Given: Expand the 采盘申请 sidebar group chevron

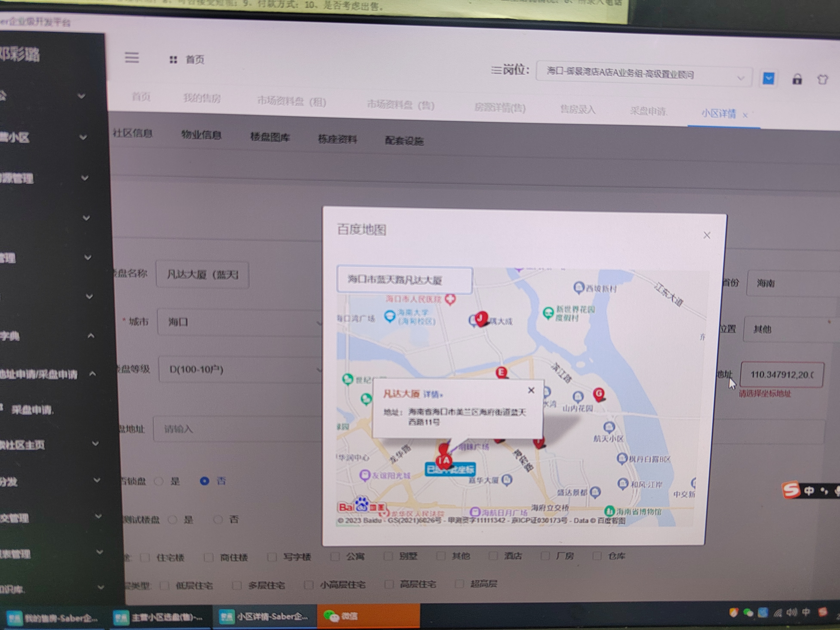Looking at the screenshot, I should 92,374.
